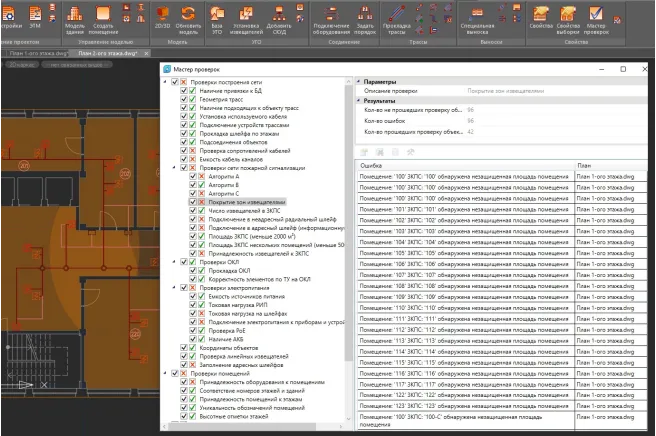
Task: Click the Обновить модель icon
Action: (x=188, y=14)
